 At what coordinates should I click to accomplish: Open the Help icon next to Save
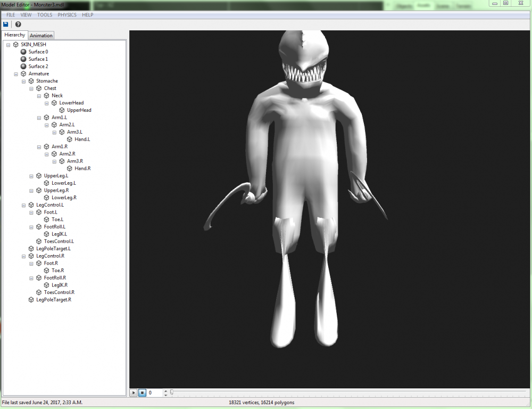click(18, 24)
